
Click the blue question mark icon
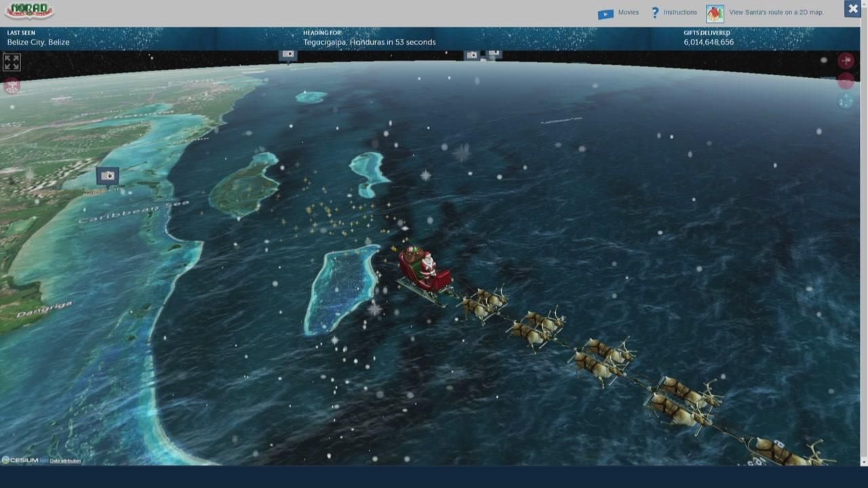click(655, 13)
